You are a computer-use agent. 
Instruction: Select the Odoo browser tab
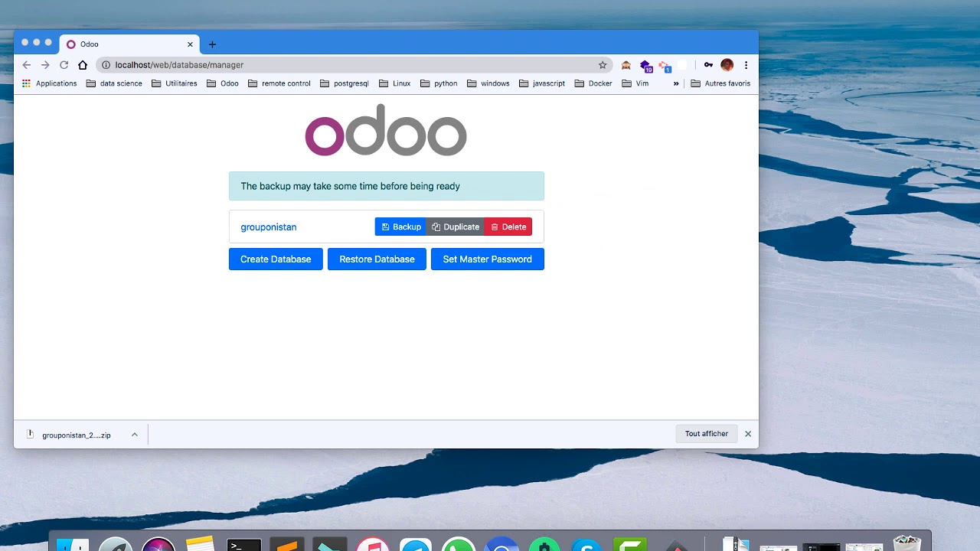point(129,44)
